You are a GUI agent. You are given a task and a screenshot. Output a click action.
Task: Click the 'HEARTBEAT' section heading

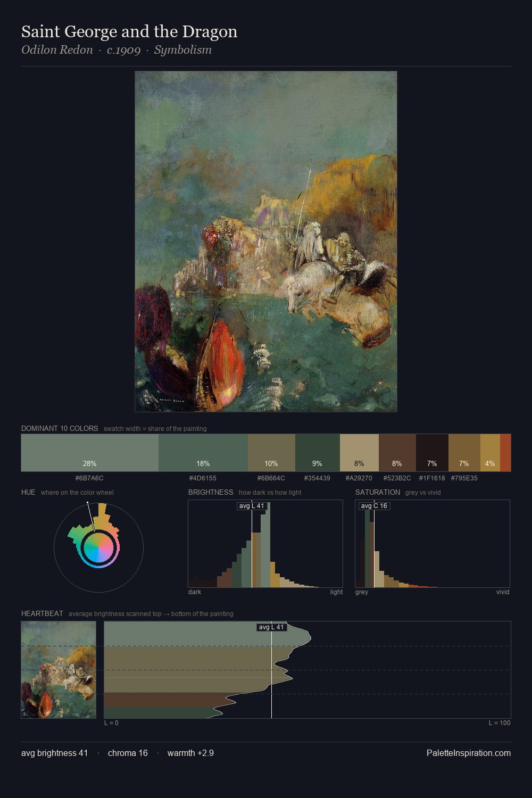pyautogui.click(x=42, y=613)
